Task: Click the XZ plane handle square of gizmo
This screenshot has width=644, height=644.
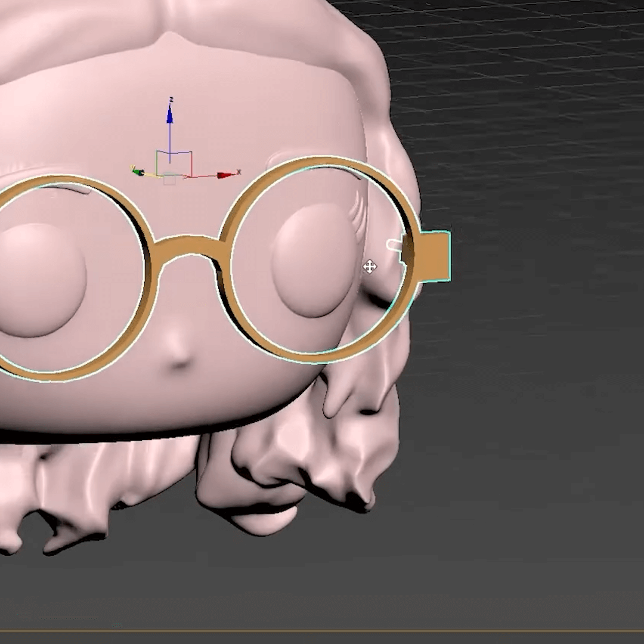Action: (174, 163)
